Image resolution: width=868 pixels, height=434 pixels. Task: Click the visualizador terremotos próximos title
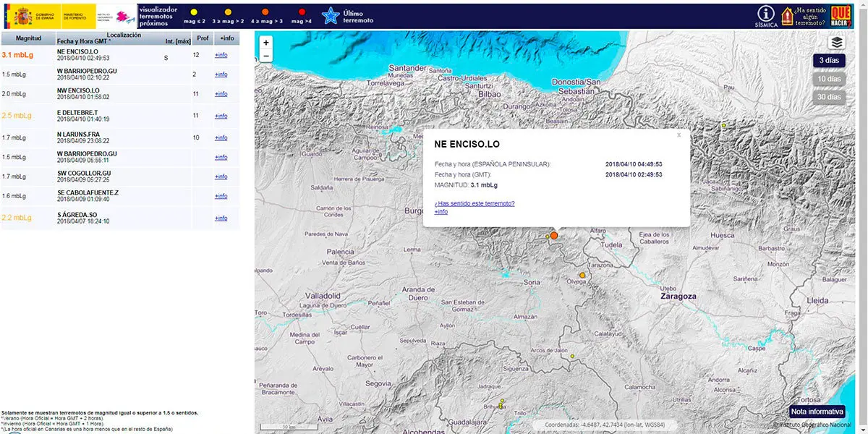click(158, 15)
